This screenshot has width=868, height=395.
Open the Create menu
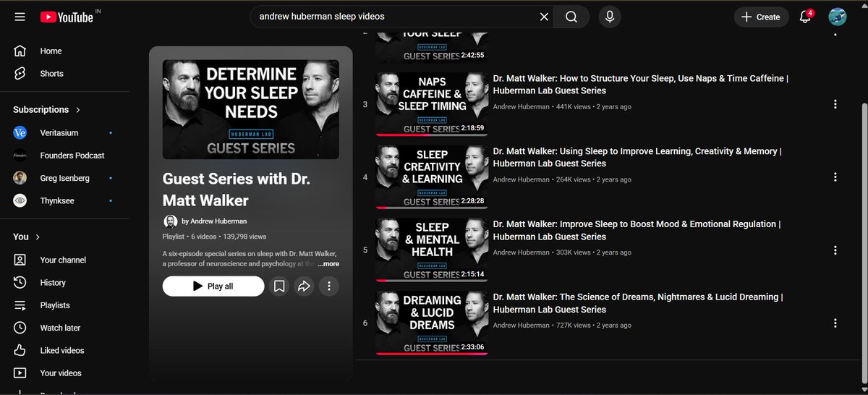[762, 17]
